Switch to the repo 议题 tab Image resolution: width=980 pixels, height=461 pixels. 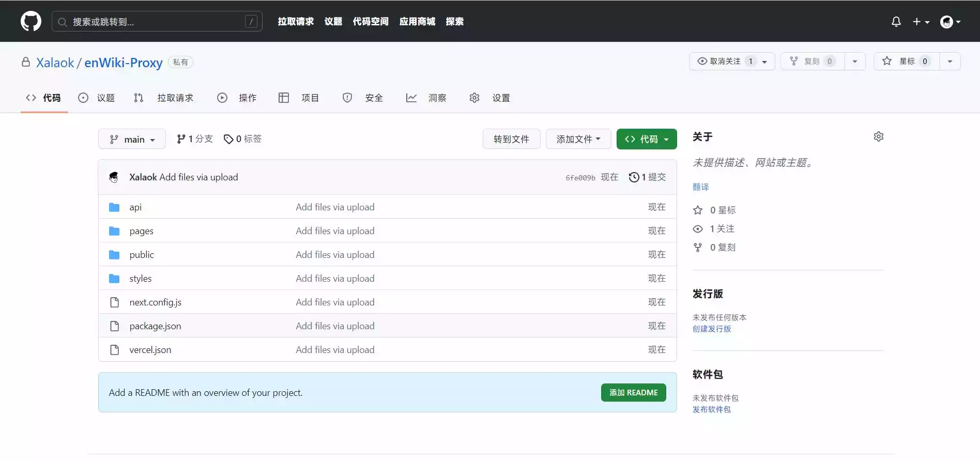coord(97,98)
